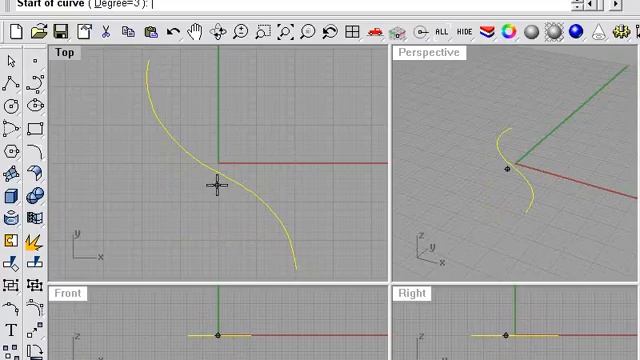Select the Explode tool

[x=34, y=242]
